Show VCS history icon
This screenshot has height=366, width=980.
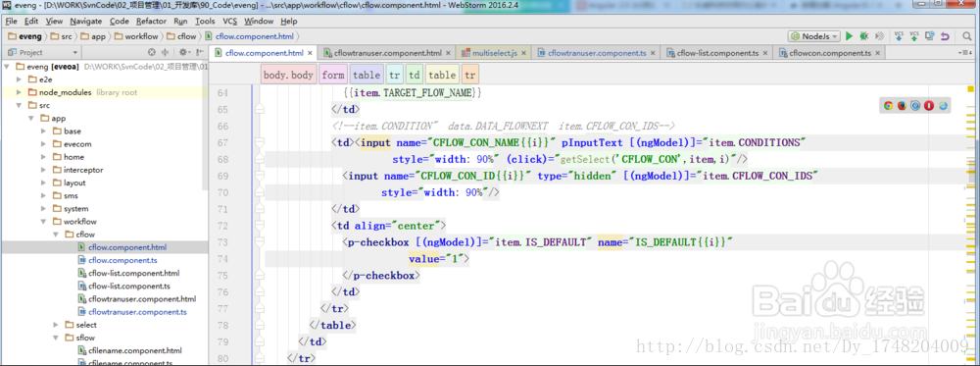click(930, 36)
